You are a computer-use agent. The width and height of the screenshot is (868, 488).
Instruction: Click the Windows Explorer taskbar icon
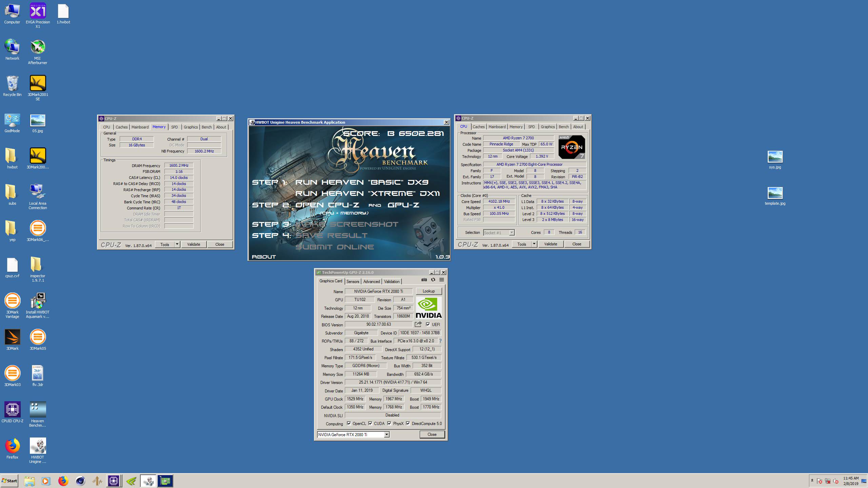click(x=29, y=481)
